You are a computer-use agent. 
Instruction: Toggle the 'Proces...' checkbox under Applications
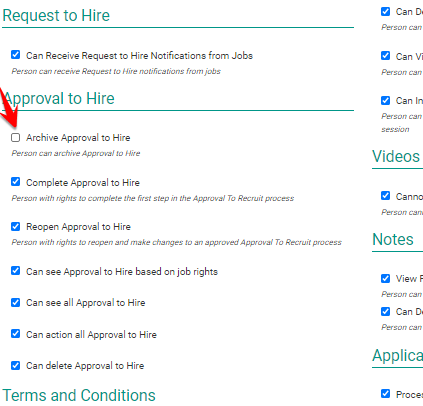click(x=385, y=394)
